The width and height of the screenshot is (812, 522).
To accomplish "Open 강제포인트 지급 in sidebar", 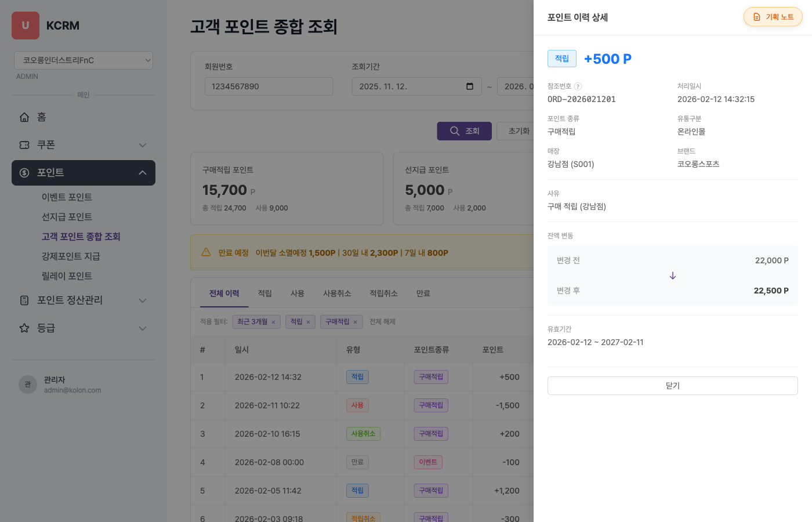I will [x=71, y=256].
